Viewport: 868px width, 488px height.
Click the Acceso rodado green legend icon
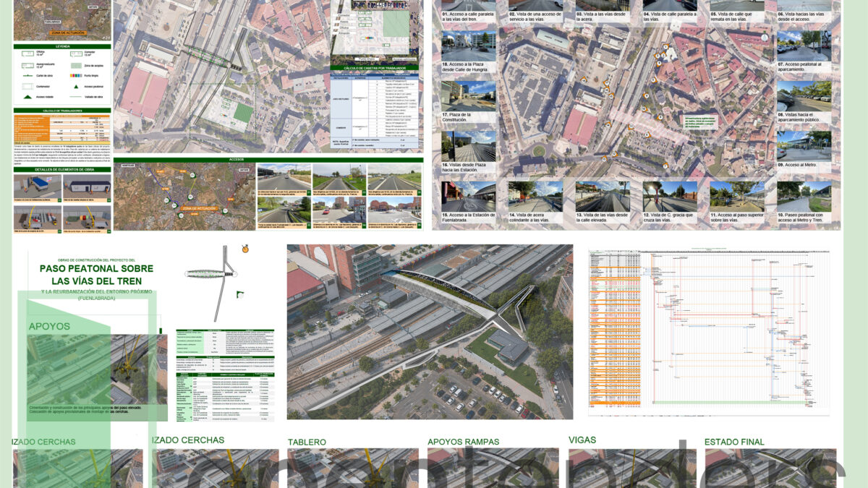(x=27, y=97)
